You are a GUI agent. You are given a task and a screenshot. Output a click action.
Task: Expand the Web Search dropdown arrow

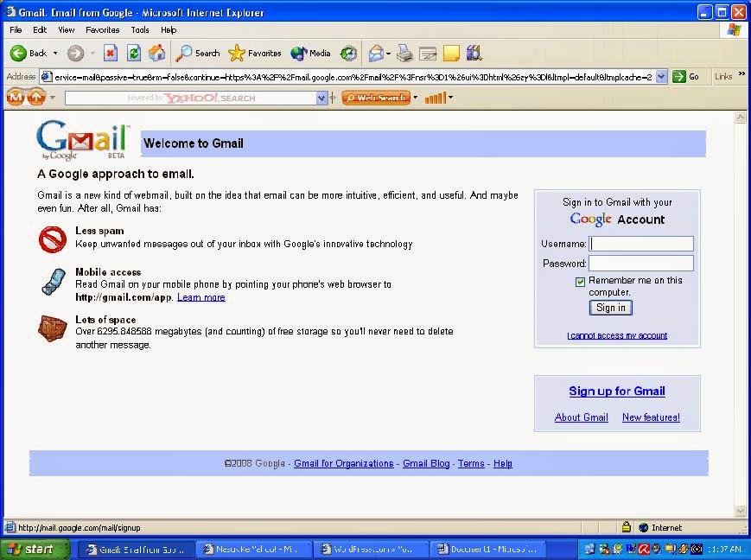click(415, 98)
